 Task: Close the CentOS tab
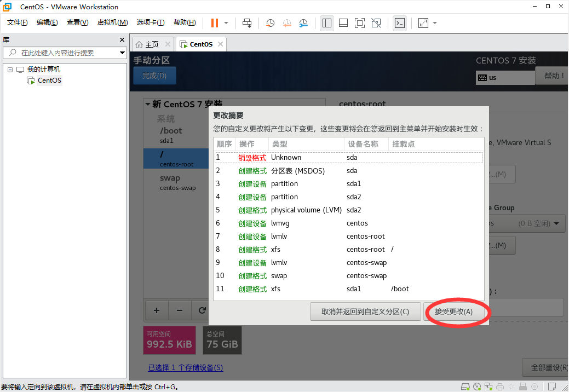[x=220, y=44]
